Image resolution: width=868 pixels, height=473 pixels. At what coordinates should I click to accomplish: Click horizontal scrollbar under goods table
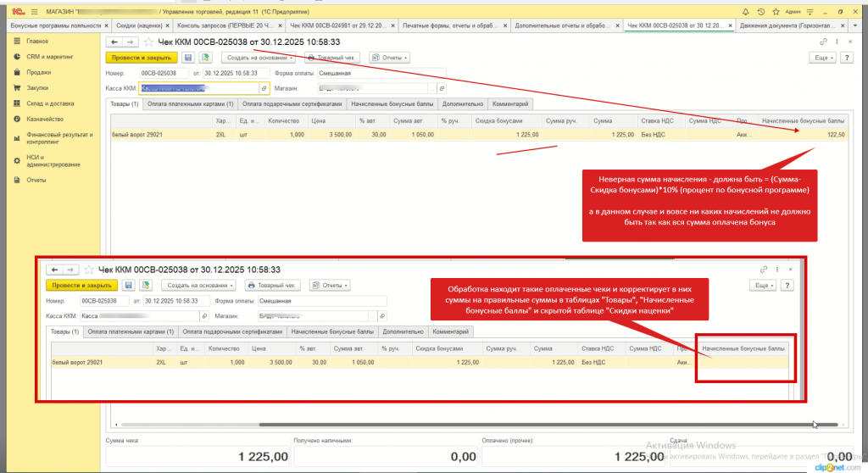point(548,425)
